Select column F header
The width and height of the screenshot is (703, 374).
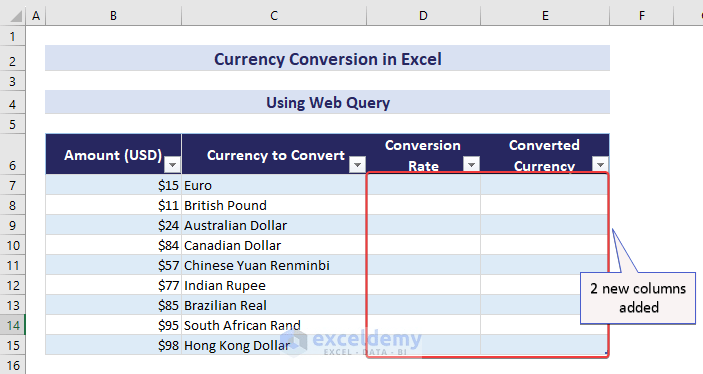(x=642, y=16)
